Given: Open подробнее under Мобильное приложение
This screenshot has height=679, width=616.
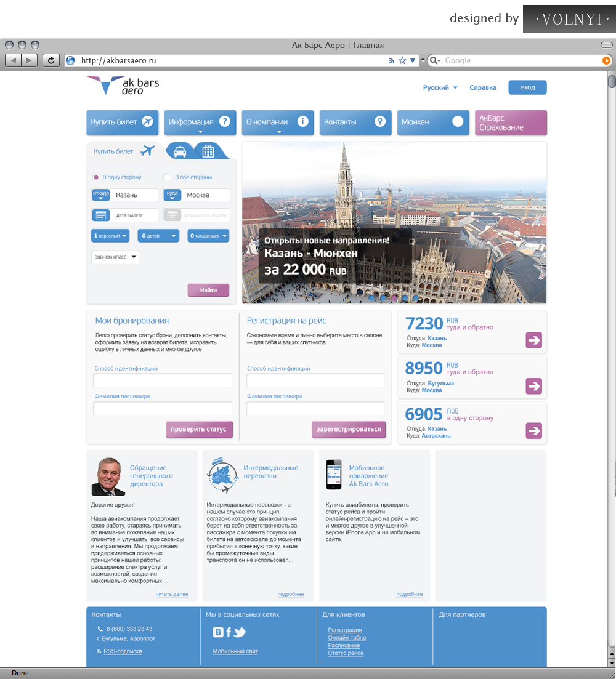Looking at the screenshot, I should [410, 594].
